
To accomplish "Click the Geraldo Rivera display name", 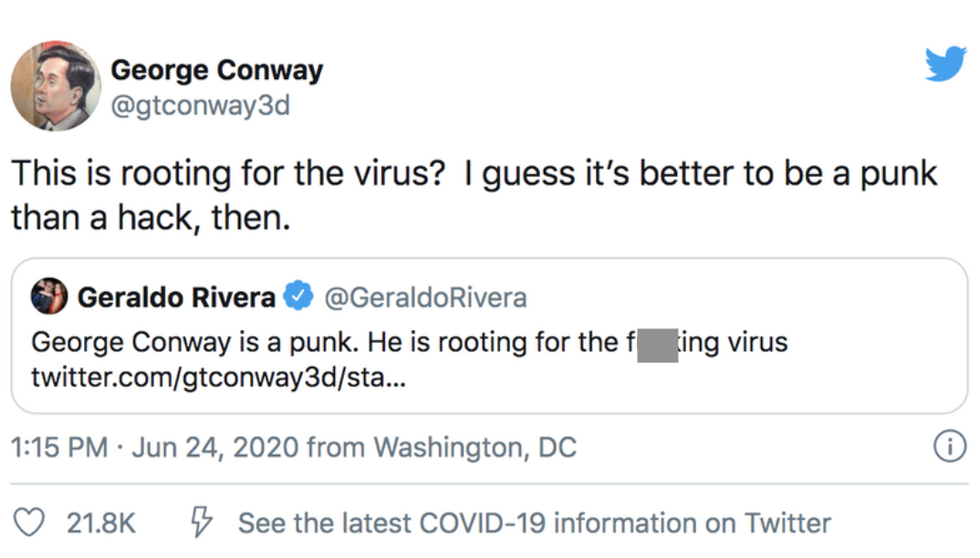I will coord(176,297).
